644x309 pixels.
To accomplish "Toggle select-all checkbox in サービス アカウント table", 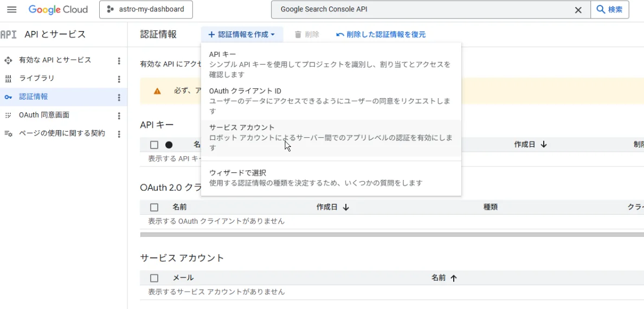I will (x=154, y=278).
